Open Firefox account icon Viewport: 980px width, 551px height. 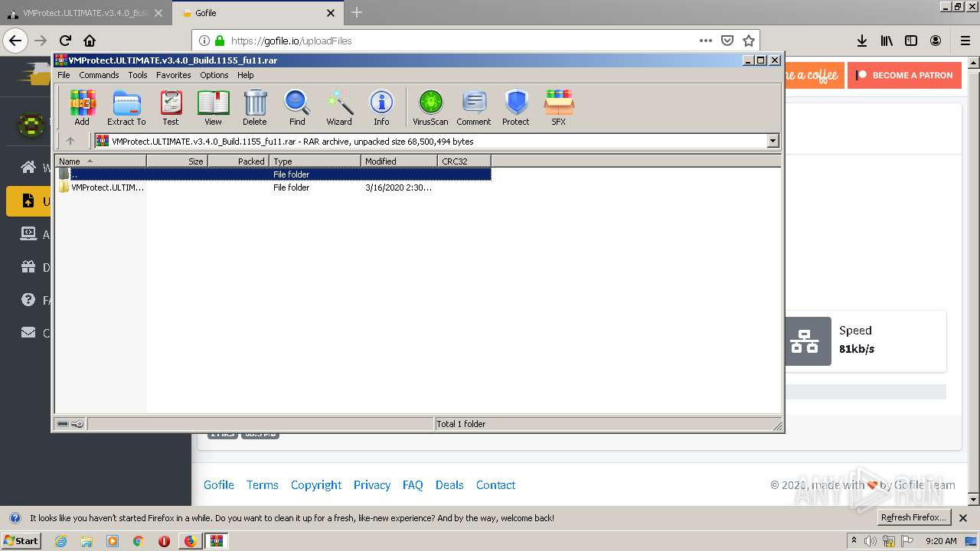coord(936,41)
